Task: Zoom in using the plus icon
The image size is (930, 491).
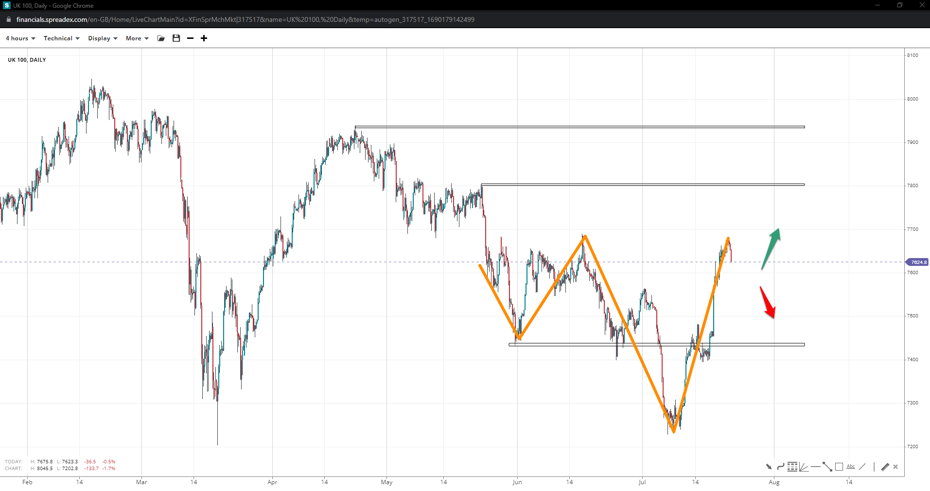Action: tap(204, 39)
